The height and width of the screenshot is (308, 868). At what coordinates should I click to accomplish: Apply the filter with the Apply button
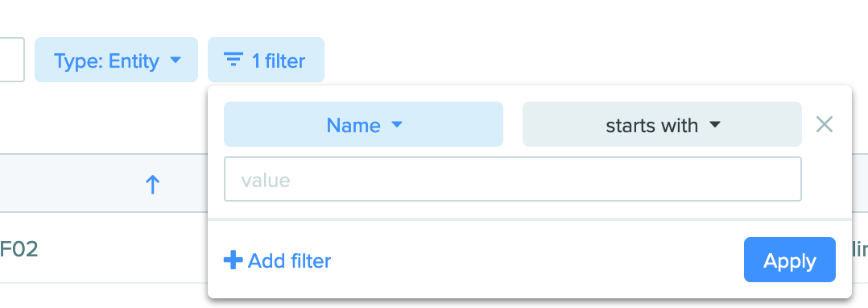pyautogui.click(x=789, y=260)
